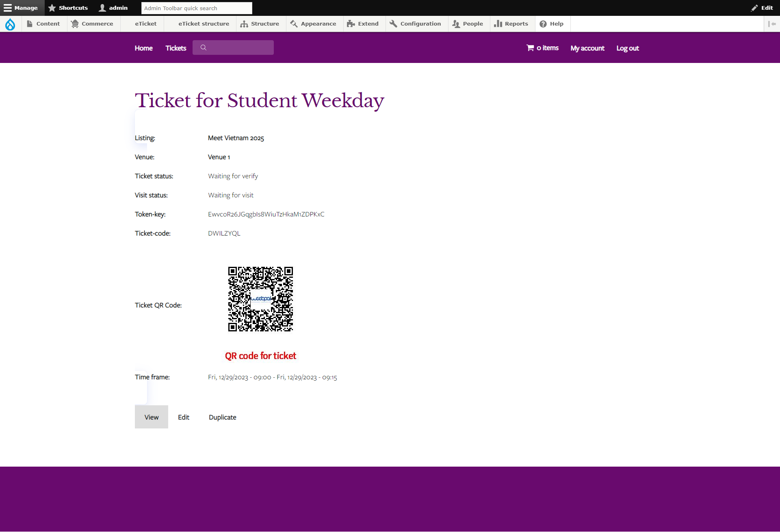Focus the Admin Toolbar quick search field
Viewport: 780px width, 532px height.
[x=197, y=8]
